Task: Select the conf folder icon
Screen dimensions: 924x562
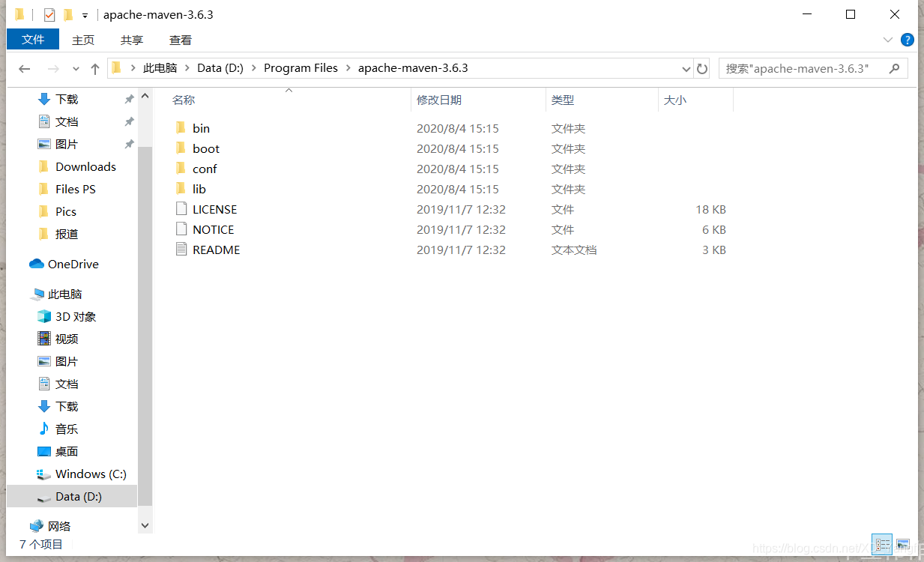Action: pyautogui.click(x=180, y=169)
